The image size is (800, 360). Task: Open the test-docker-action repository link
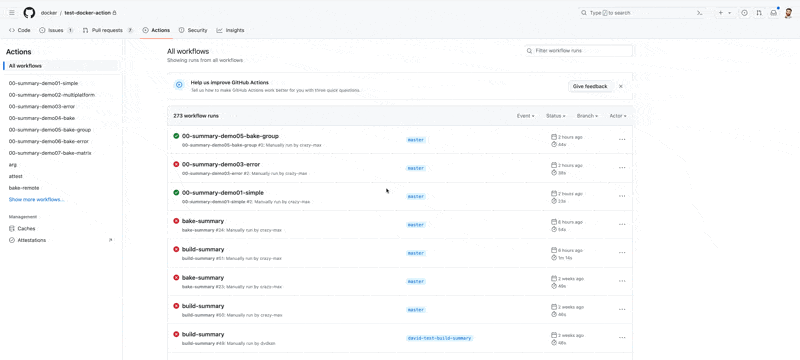(x=88, y=13)
